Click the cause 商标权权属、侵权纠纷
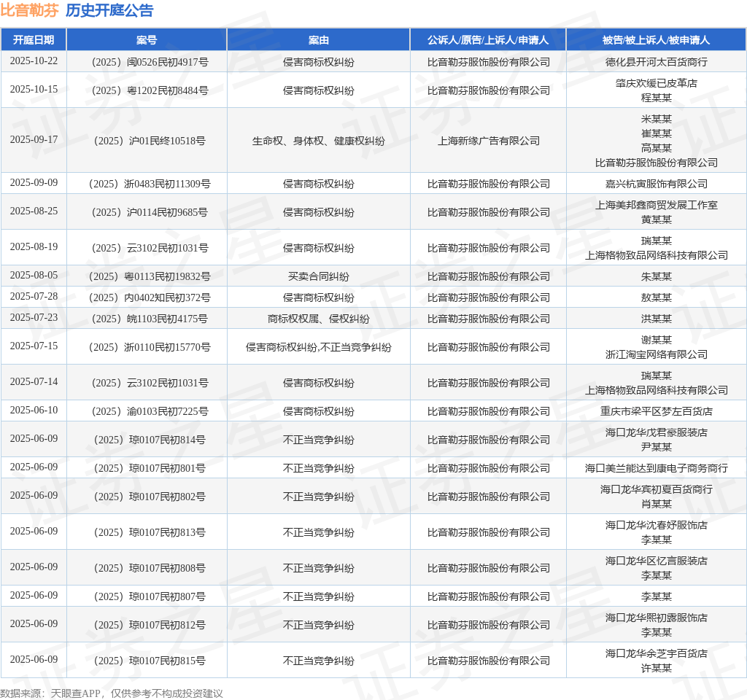The height and width of the screenshot is (700, 747). point(318,319)
